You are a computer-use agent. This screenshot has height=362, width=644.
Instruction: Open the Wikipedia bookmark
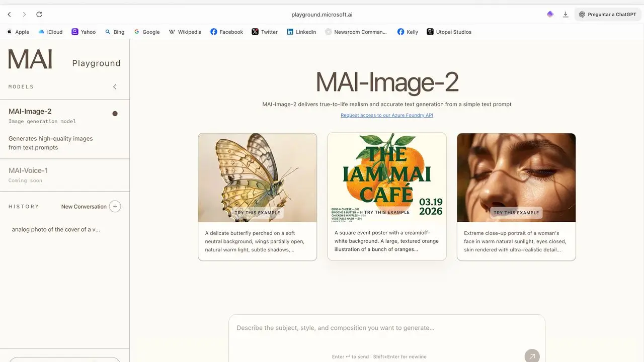point(185,32)
